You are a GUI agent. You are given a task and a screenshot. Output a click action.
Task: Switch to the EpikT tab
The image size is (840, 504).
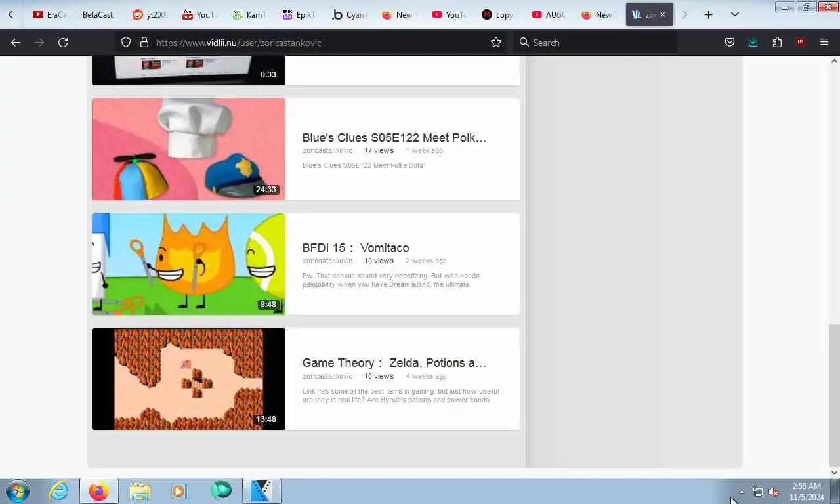tap(299, 14)
